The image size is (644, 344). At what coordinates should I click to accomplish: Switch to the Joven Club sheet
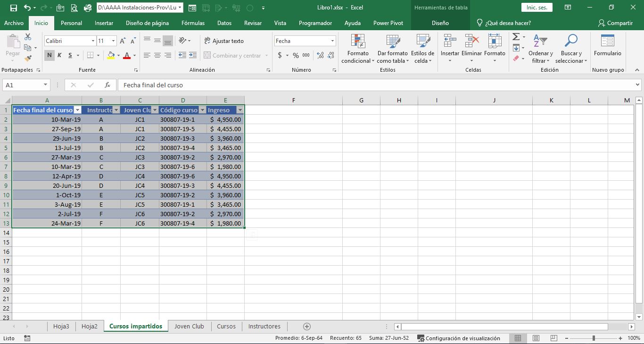tap(189, 326)
